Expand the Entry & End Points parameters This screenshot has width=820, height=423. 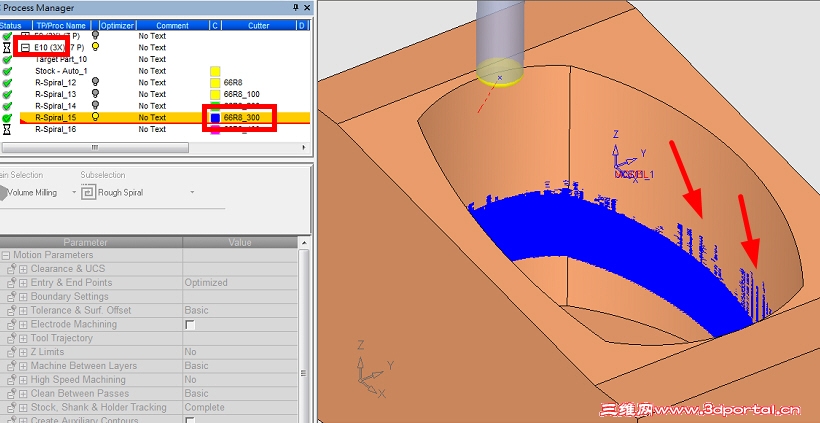pos(23,283)
